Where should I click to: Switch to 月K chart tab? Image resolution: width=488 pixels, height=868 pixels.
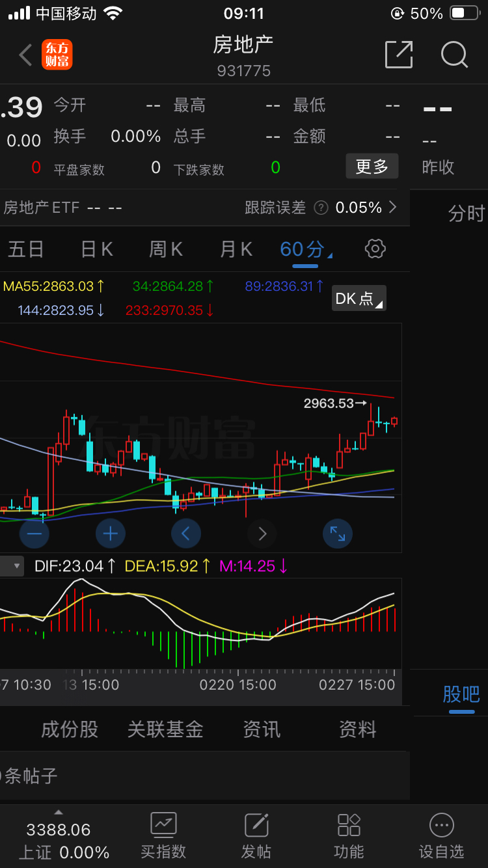click(236, 249)
